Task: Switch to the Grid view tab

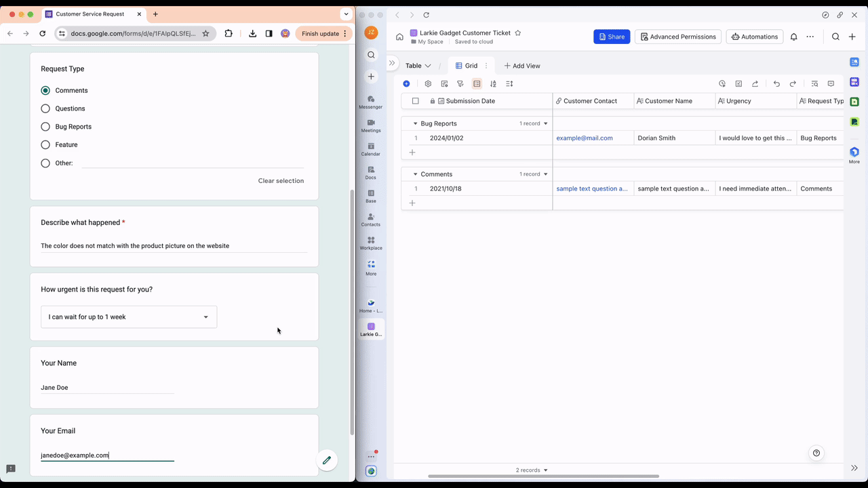Action: 467,66
